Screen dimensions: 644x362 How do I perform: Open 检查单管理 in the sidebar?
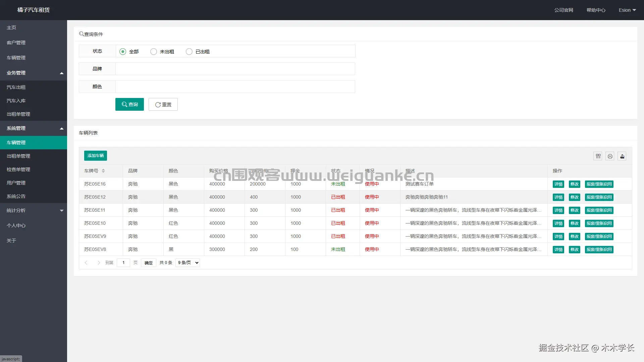tap(34, 169)
